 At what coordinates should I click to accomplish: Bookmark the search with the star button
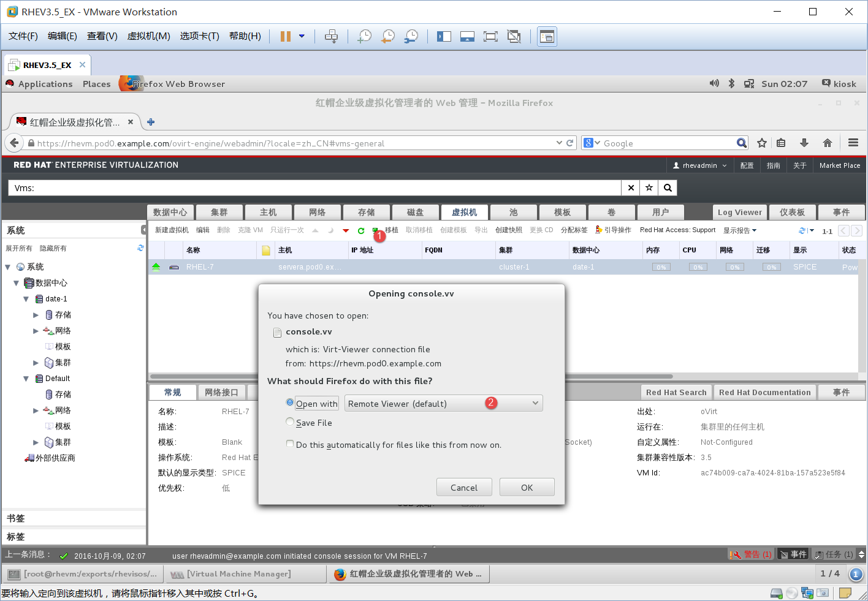pos(649,188)
